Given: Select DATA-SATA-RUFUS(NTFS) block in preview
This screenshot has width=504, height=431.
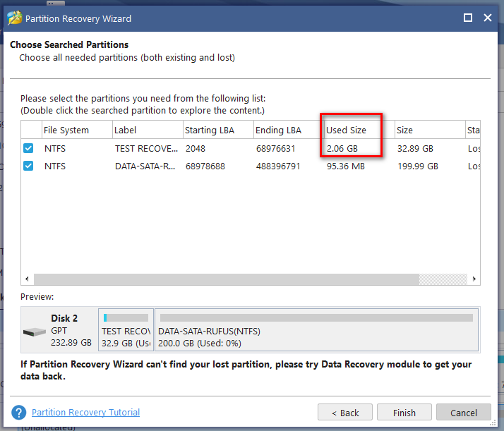Looking at the screenshot, I should [317, 330].
